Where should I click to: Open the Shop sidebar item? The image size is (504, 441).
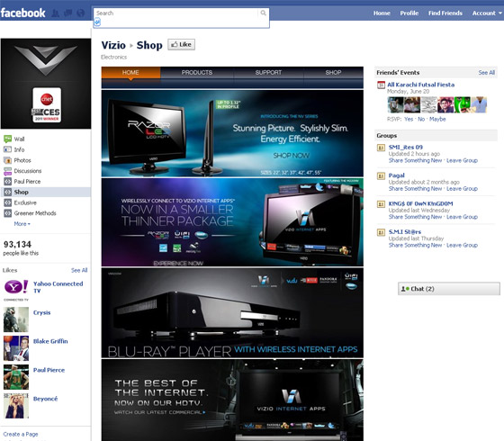pos(46,192)
